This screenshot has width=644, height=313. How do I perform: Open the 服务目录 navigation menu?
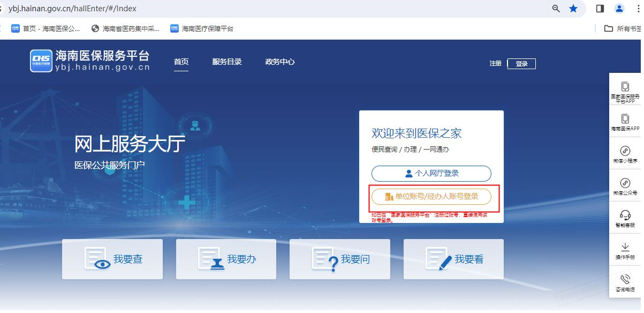click(x=227, y=62)
